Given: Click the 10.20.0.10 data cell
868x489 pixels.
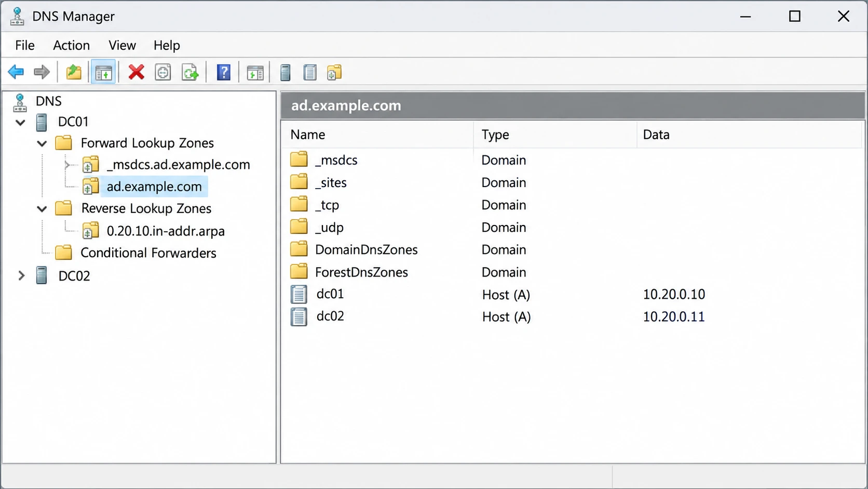Looking at the screenshot, I should [x=674, y=294].
